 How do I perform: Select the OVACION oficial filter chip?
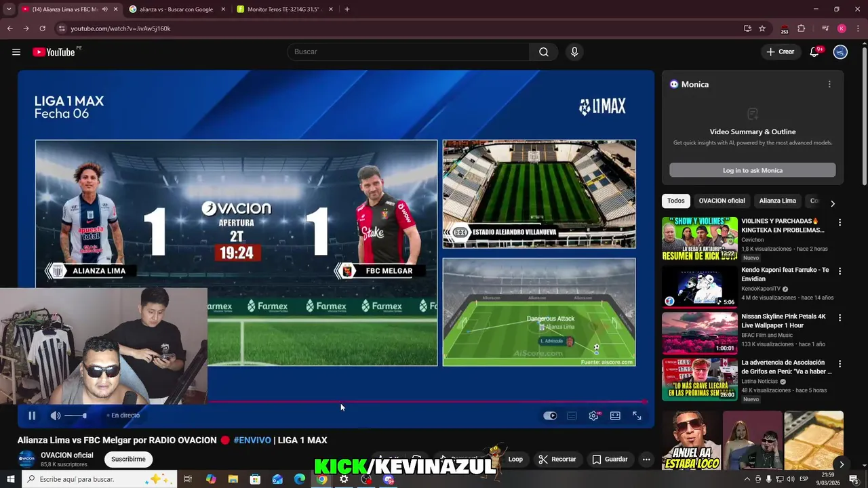point(722,201)
